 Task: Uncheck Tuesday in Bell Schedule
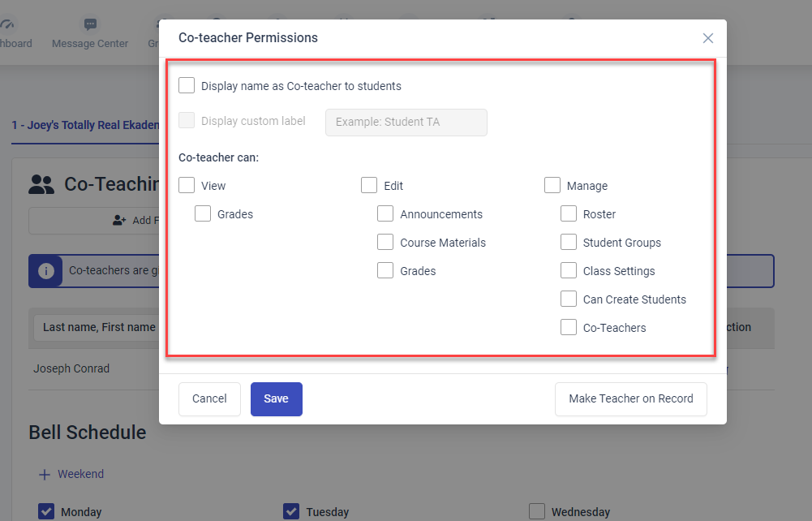point(291,512)
